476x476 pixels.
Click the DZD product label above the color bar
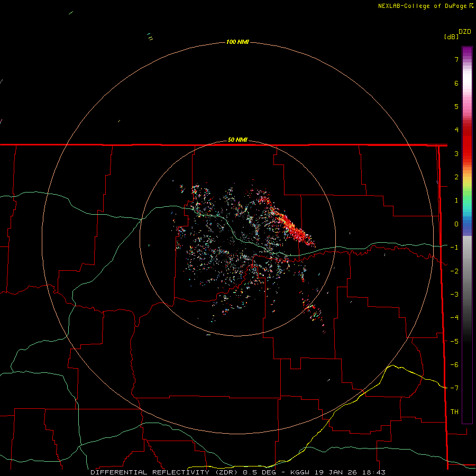(465, 32)
